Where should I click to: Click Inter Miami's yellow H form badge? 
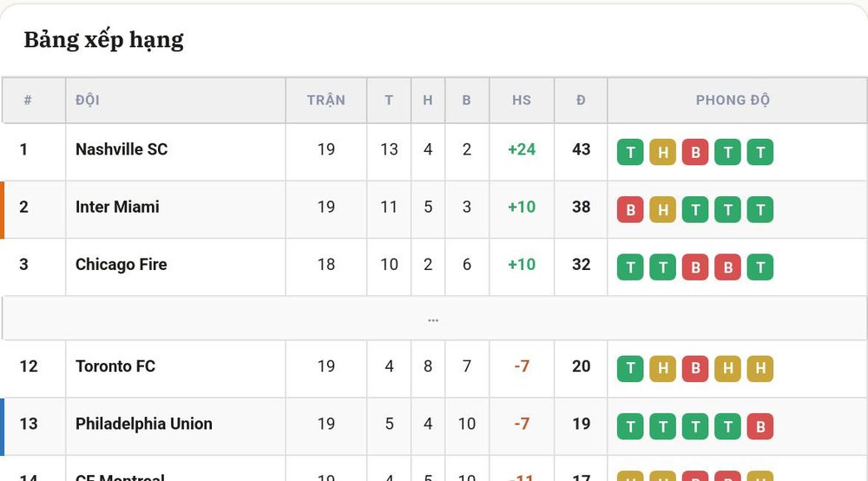click(662, 210)
